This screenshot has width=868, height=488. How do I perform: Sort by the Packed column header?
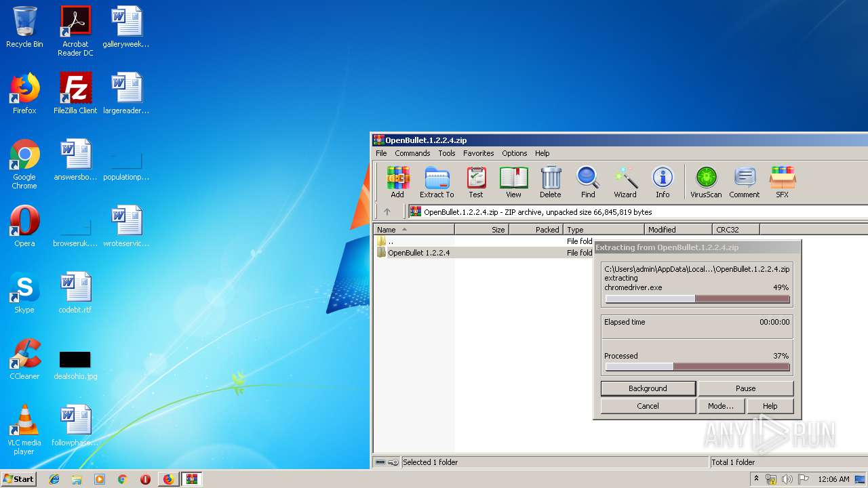(536, 230)
